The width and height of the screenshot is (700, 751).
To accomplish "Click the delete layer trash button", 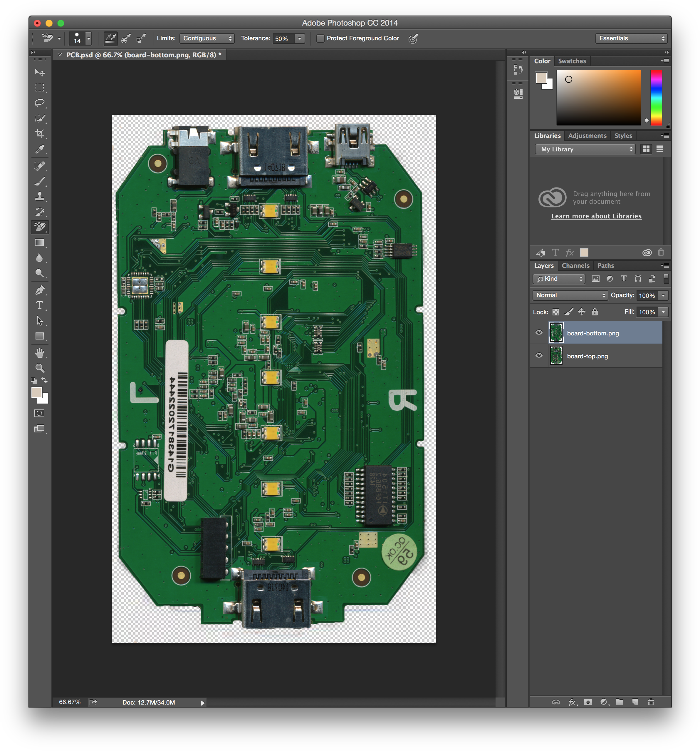I will point(651,702).
